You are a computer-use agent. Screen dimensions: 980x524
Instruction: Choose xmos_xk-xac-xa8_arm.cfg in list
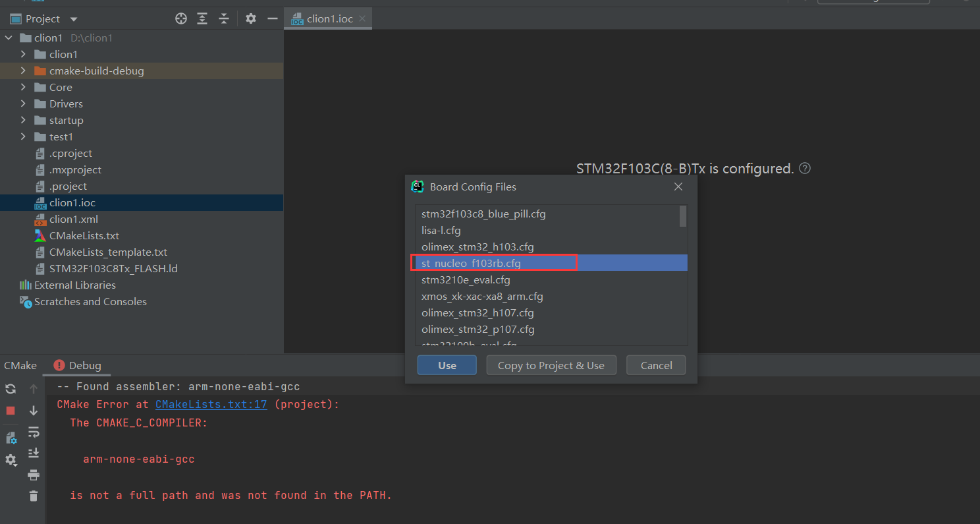[x=551, y=296]
